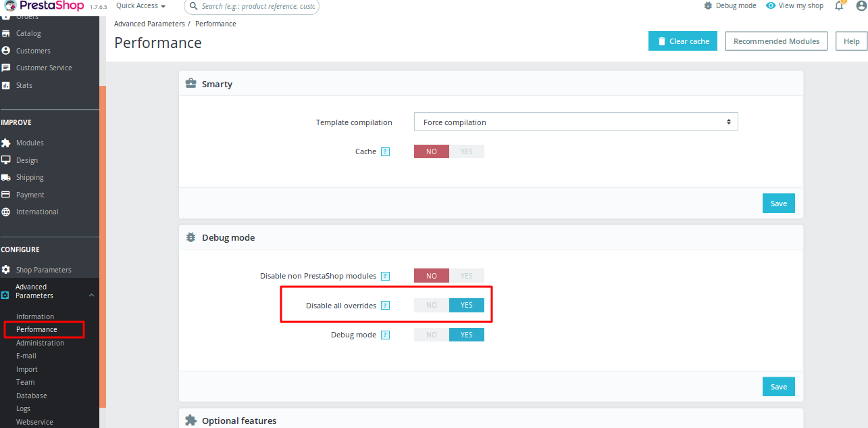Click the Performance breadcrumb text
The width and height of the screenshot is (868, 428).
215,24
